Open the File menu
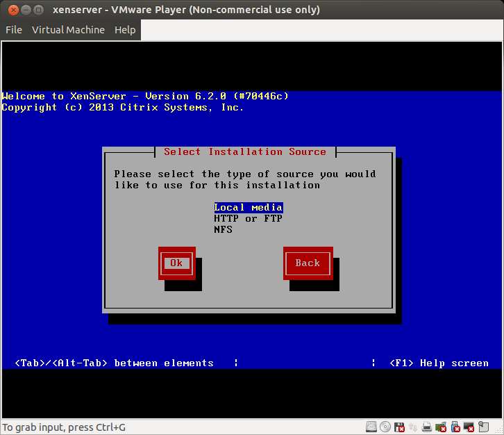 (14, 30)
